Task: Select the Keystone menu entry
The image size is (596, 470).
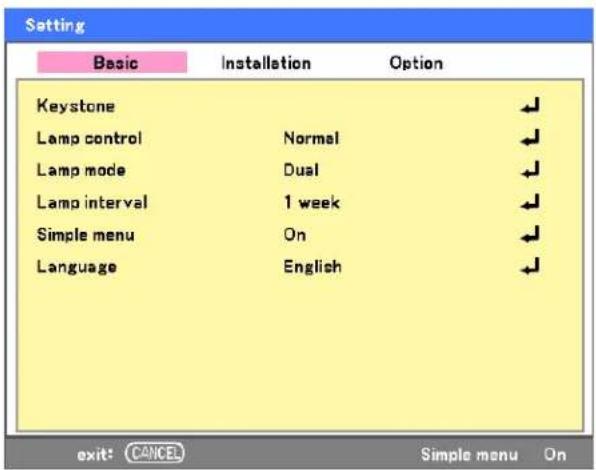Action: pos(76,106)
